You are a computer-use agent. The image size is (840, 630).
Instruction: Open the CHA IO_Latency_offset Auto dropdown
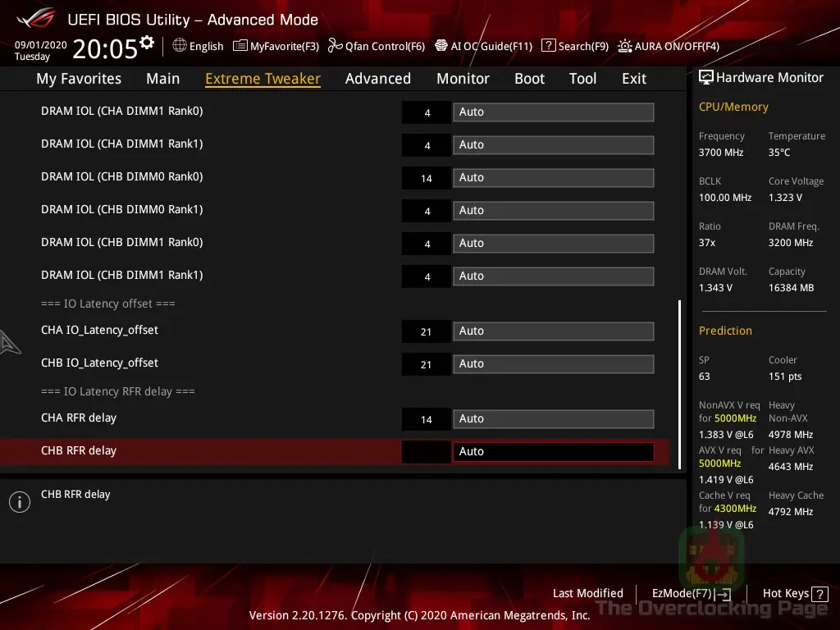click(553, 331)
